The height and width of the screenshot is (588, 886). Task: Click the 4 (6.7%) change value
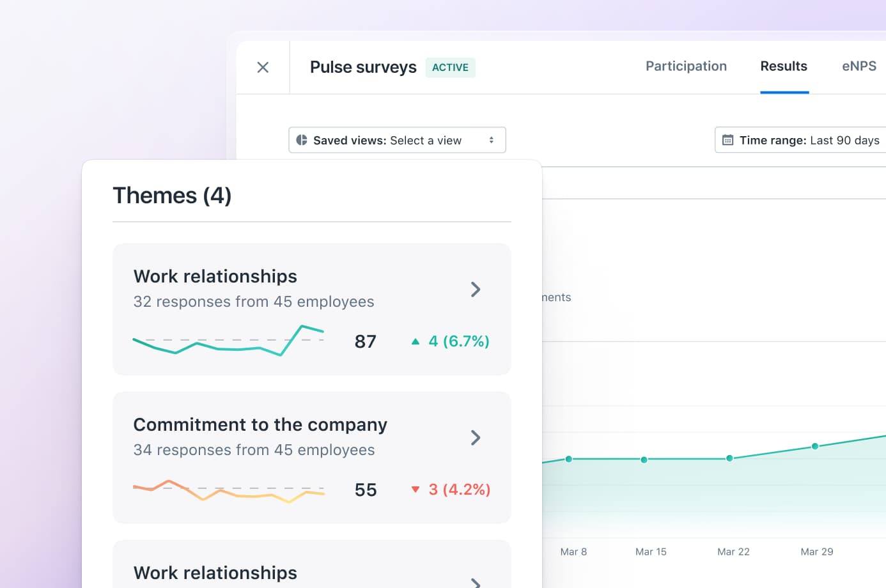point(459,341)
